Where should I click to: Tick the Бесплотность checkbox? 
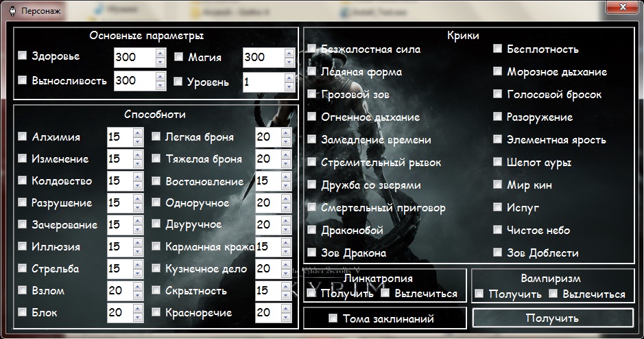(497, 49)
